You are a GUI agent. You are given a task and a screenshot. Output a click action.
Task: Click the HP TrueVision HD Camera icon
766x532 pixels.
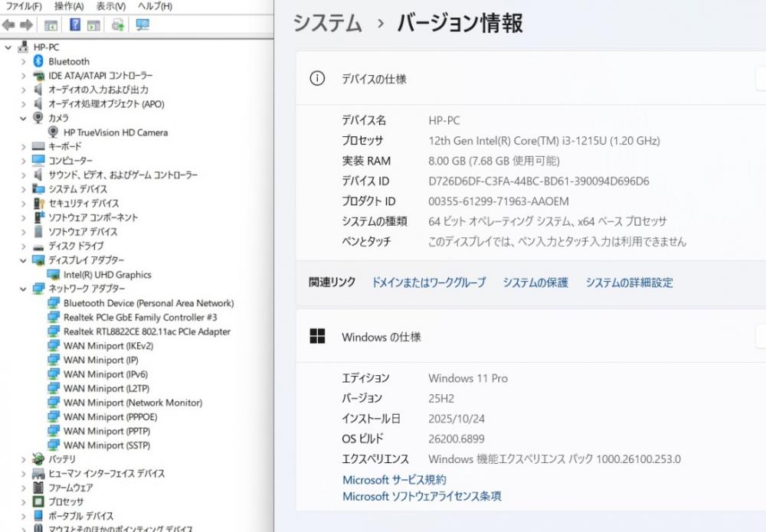coord(54,132)
